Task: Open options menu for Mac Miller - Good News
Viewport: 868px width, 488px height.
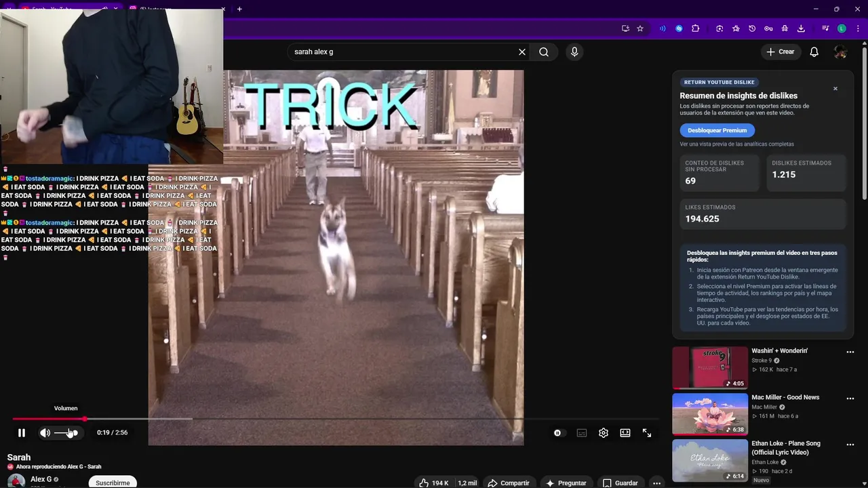Action: [x=850, y=399]
